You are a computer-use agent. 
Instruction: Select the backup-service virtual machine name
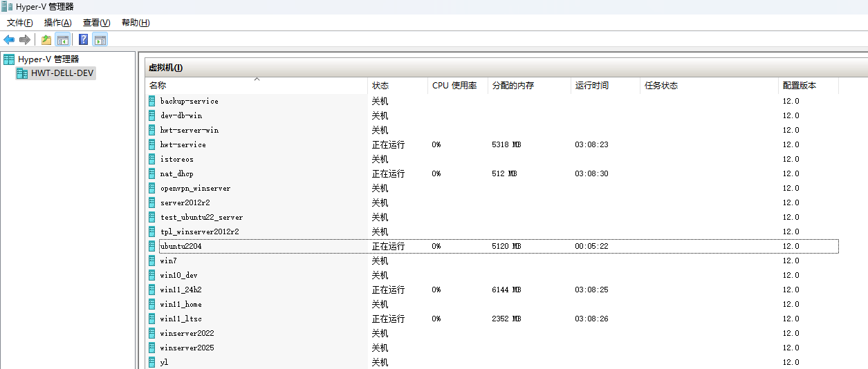click(189, 101)
